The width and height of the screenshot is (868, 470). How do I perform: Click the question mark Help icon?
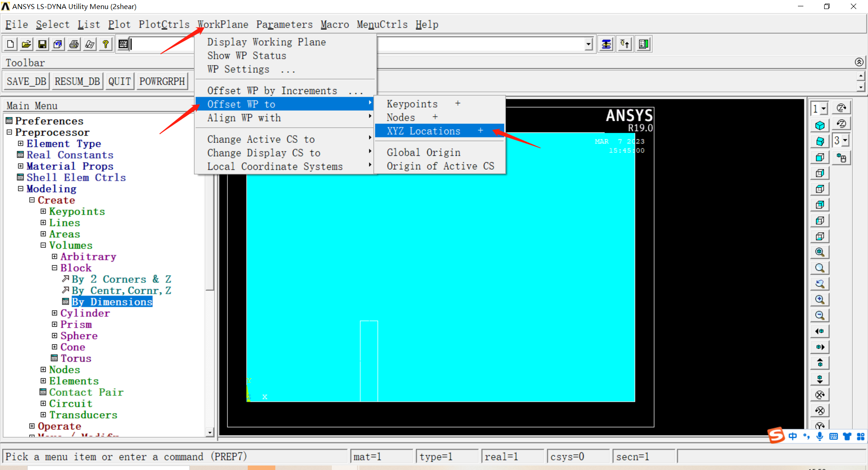click(x=105, y=44)
